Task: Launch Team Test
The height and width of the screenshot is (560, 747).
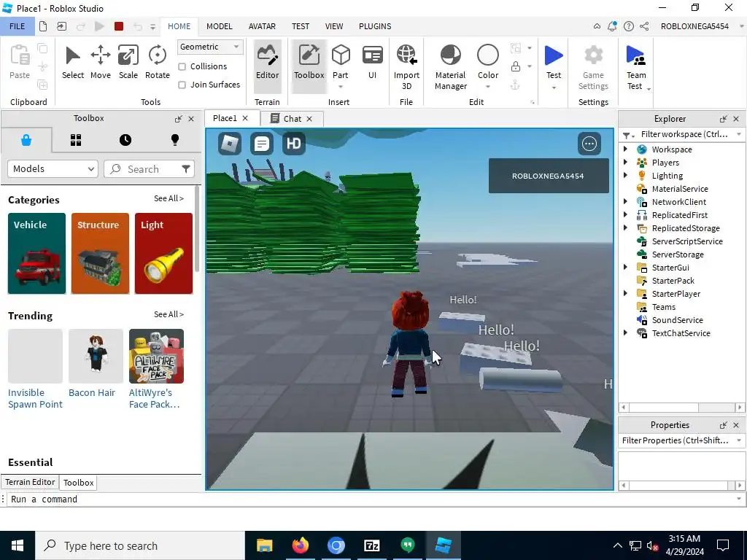Action: click(636, 66)
